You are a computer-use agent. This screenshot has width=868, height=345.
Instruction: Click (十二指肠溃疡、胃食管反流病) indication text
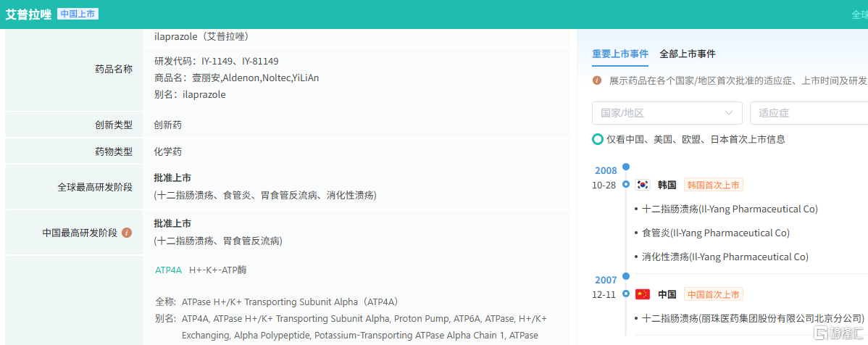tap(219, 241)
